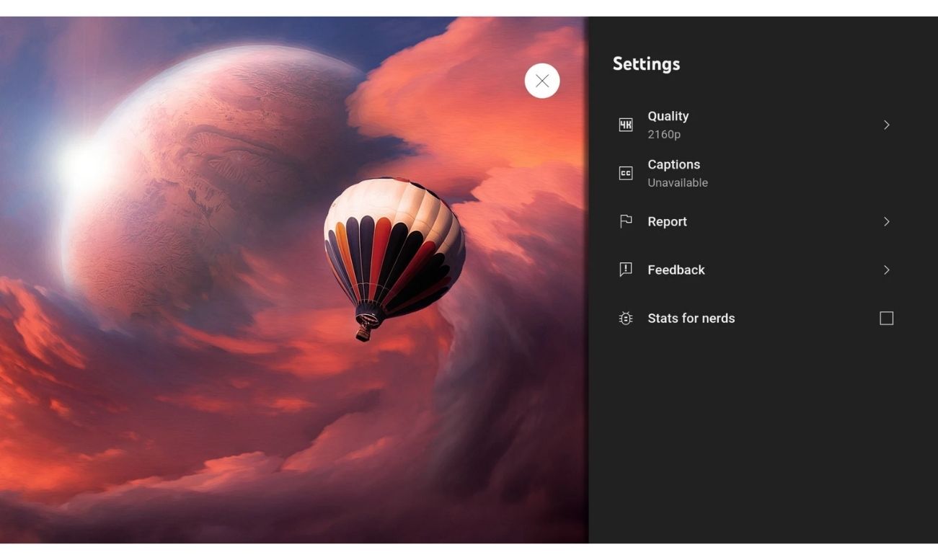The image size is (938, 560).
Task: Click the Stats for nerds bug icon
Action: (x=625, y=318)
